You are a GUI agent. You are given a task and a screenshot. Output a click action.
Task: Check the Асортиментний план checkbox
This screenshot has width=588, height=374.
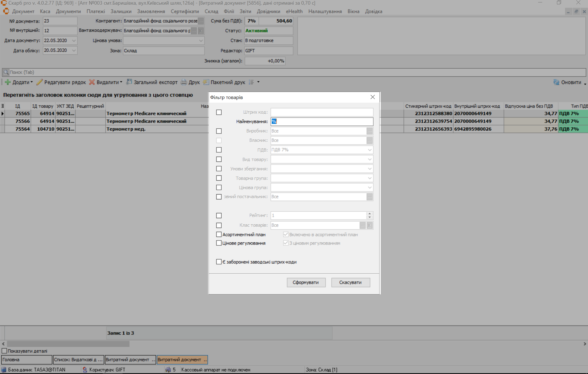(x=219, y=234)
